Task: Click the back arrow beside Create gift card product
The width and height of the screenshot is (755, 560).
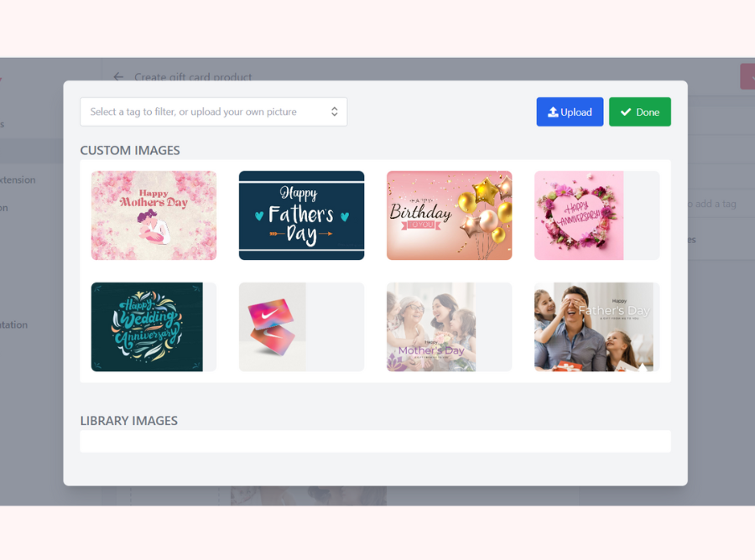Action: [117, 76]
